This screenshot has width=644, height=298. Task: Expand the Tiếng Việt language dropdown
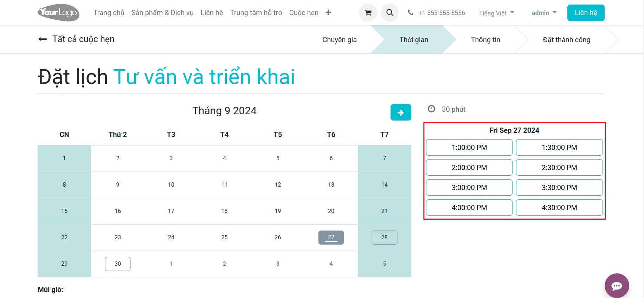click(x=496, y=13)
